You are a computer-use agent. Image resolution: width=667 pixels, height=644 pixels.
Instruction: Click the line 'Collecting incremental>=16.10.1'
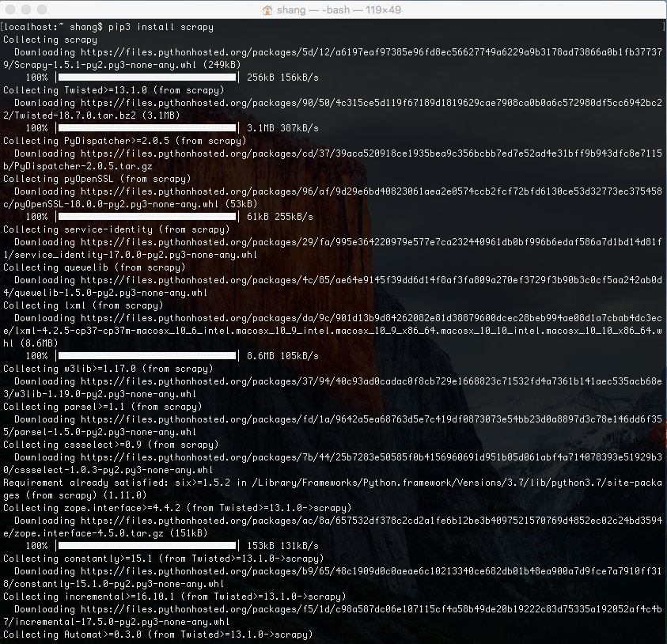tap(174, 597)
